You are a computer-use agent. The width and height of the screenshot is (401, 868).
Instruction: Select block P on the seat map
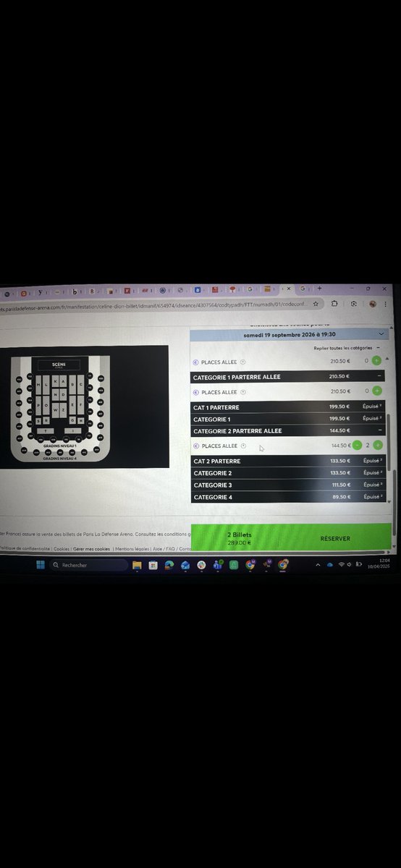point(38,405)
